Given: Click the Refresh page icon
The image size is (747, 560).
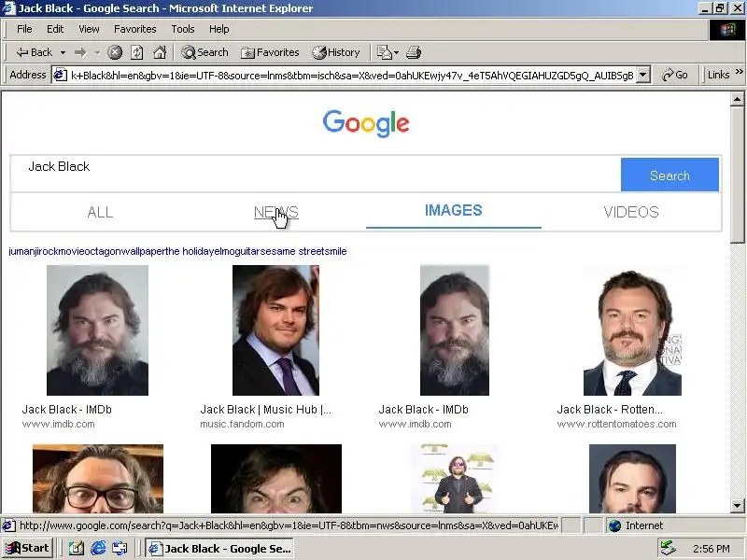Looking at the screenshot, I should point(137,52).
